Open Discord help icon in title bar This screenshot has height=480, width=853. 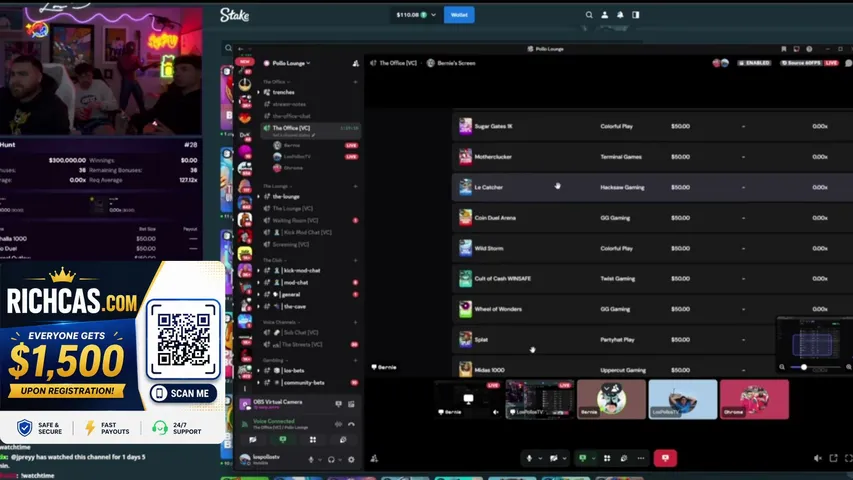(809, 49)
